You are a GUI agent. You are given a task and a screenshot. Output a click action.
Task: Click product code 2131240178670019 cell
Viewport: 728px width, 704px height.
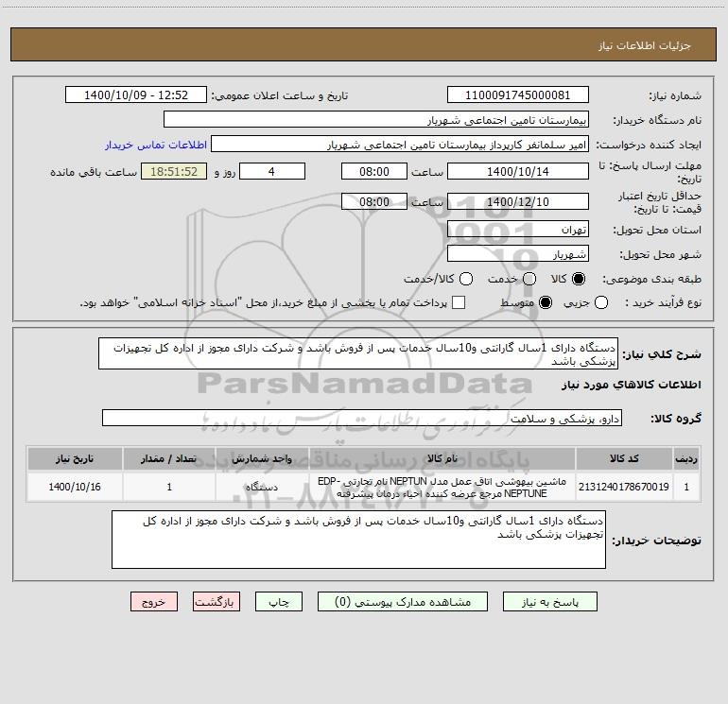point(624,487)
